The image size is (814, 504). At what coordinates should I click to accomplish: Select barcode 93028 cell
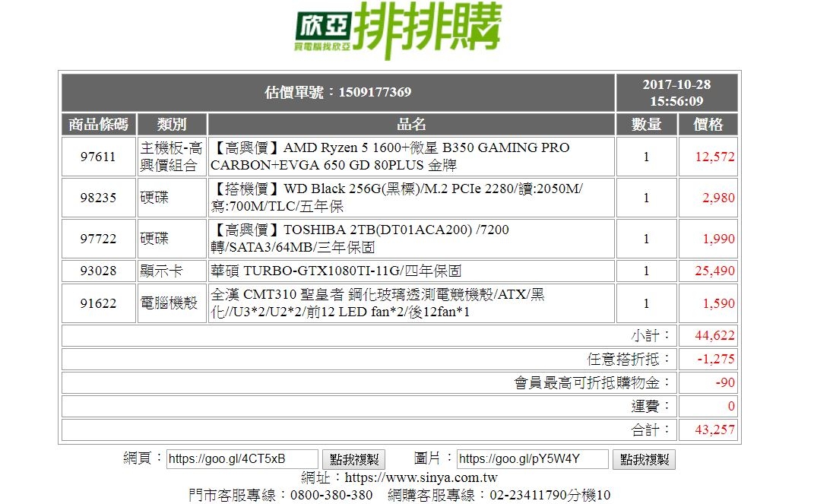(x=99, y=271)
